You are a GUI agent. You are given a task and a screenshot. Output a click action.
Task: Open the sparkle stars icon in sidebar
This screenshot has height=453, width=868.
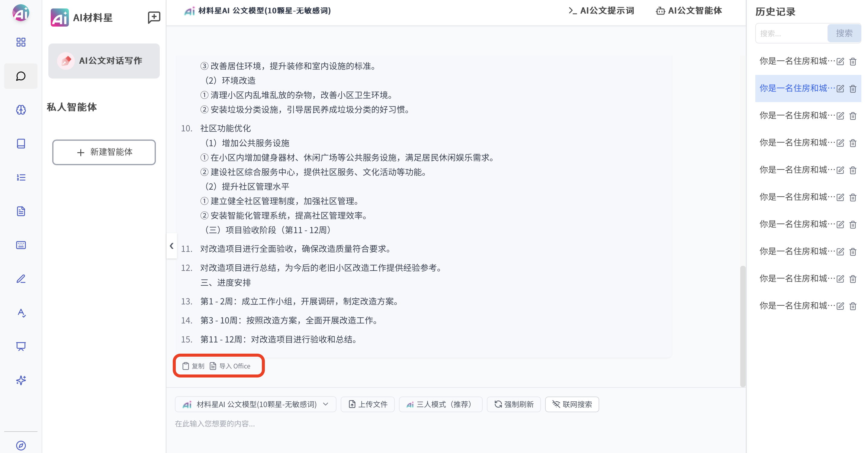21,380
